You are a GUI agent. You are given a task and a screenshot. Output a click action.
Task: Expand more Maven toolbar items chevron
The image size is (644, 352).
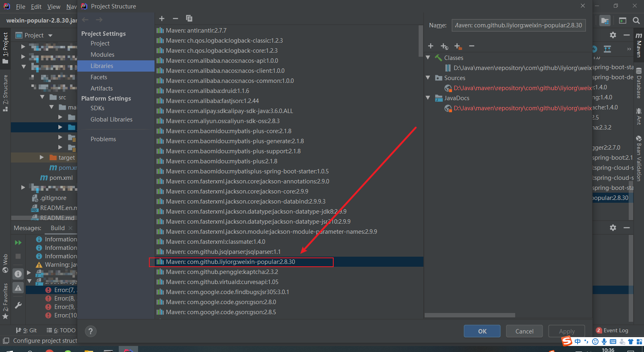pos(629,49)
